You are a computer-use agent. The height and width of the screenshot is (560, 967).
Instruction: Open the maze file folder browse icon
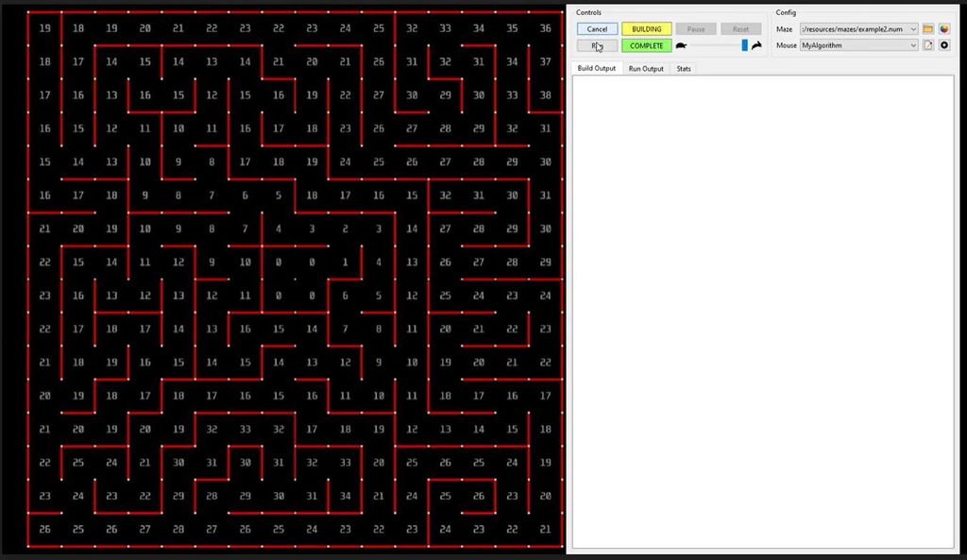pos(927,29)
